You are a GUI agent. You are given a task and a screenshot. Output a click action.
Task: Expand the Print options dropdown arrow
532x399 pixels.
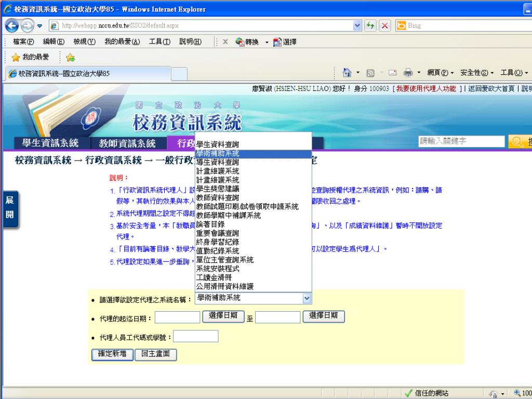[419, 73]
